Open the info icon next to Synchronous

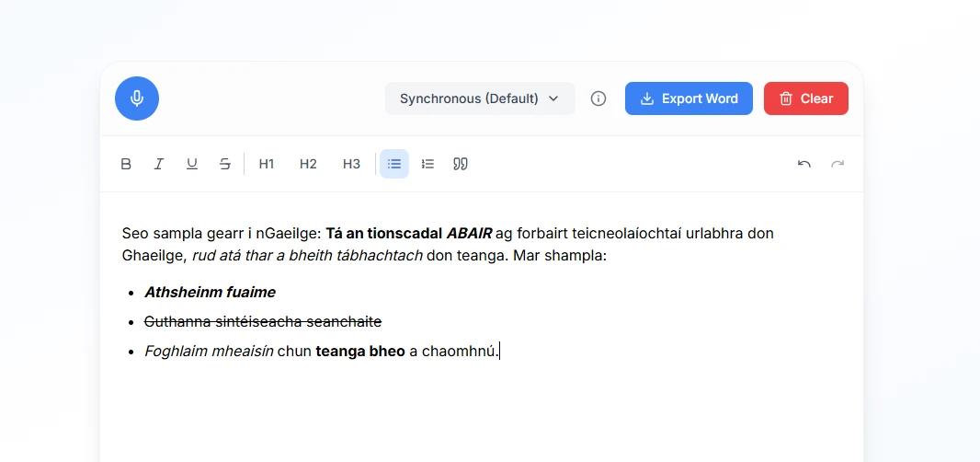click(x=598, y=98)
